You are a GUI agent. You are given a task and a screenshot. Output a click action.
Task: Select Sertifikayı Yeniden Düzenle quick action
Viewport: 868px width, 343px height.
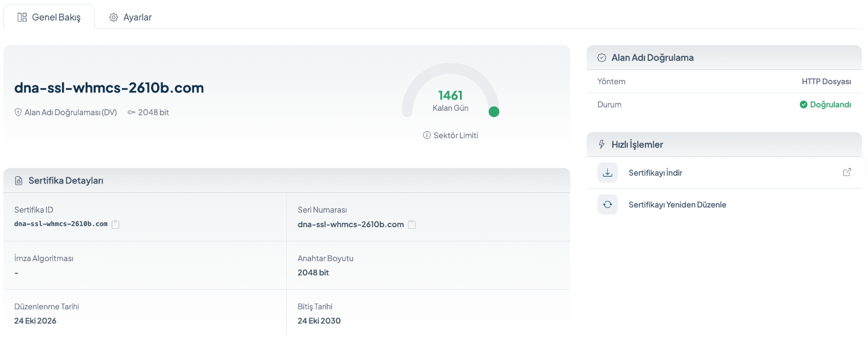[724, 204]
